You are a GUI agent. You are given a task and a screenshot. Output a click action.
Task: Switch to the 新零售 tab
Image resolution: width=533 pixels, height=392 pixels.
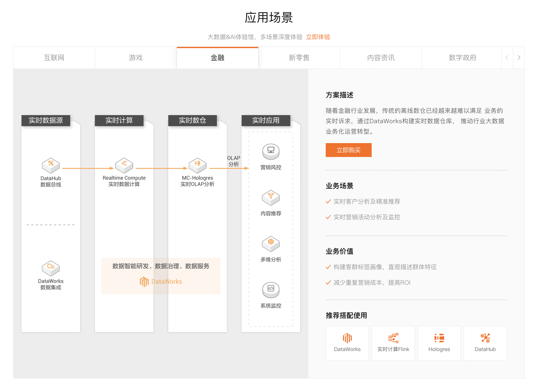[x=299, y=58]
